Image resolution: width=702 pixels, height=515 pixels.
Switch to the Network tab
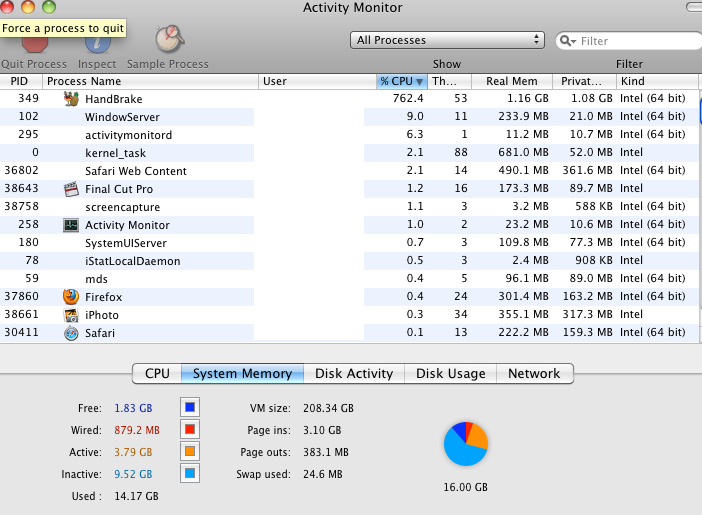534,373
